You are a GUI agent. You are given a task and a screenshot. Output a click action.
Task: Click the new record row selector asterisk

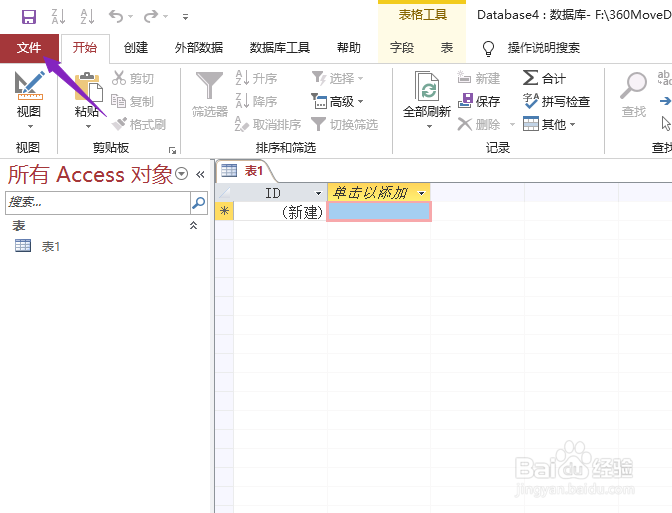pos(225,211)
